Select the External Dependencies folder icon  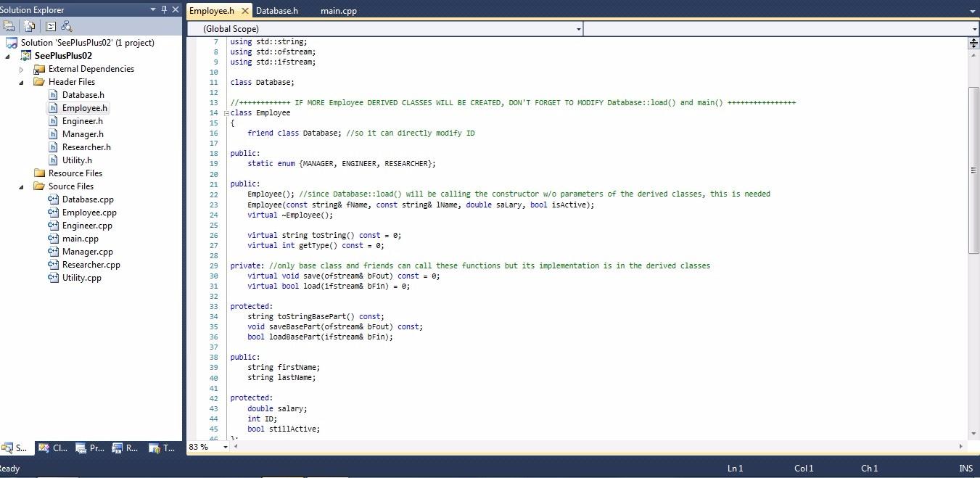click(39, 69)
